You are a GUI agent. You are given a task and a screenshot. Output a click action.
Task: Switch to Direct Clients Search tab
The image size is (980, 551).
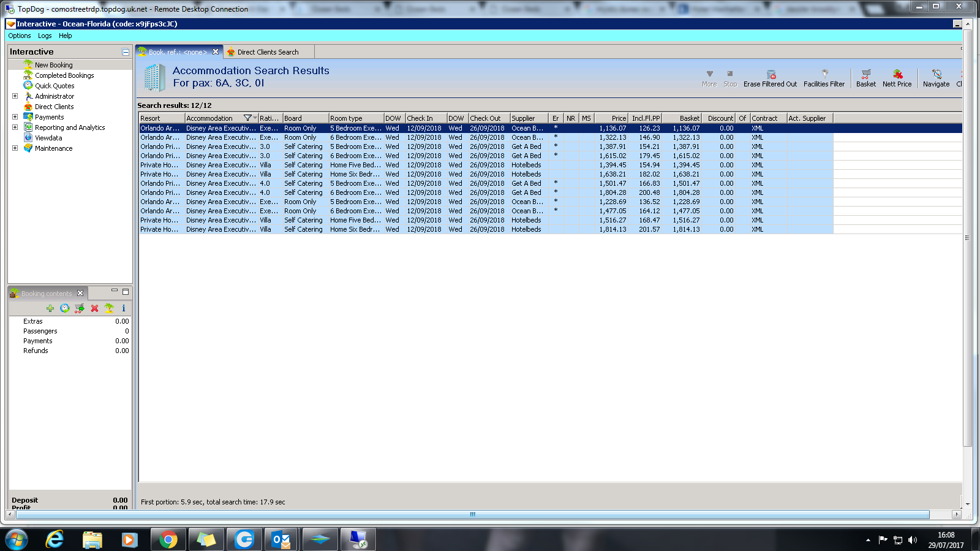point(268,52)
